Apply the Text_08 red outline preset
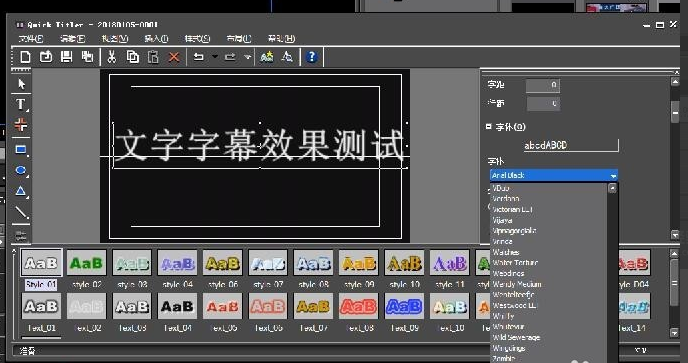 tap(359, 306)
